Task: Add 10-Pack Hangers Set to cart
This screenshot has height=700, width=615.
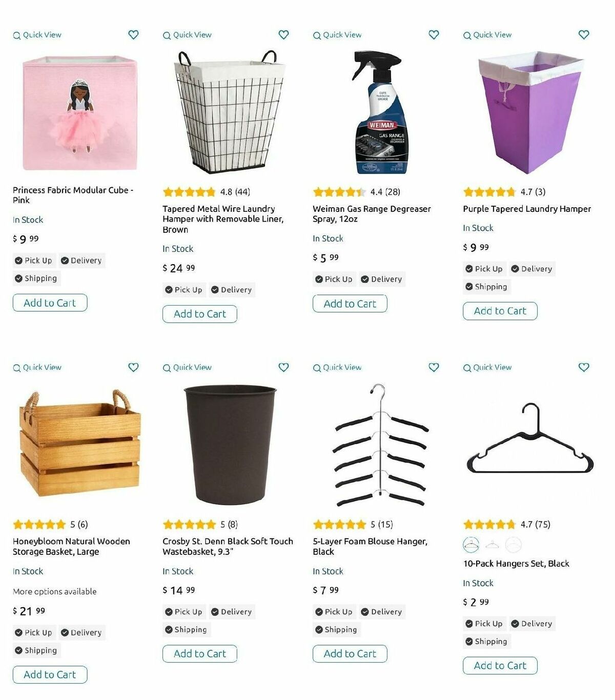Action: 500,666
